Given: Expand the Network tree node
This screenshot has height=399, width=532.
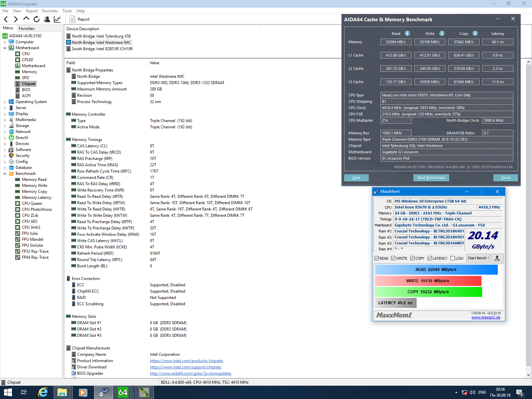Looking at the screenshot, I should pos(5,132).
